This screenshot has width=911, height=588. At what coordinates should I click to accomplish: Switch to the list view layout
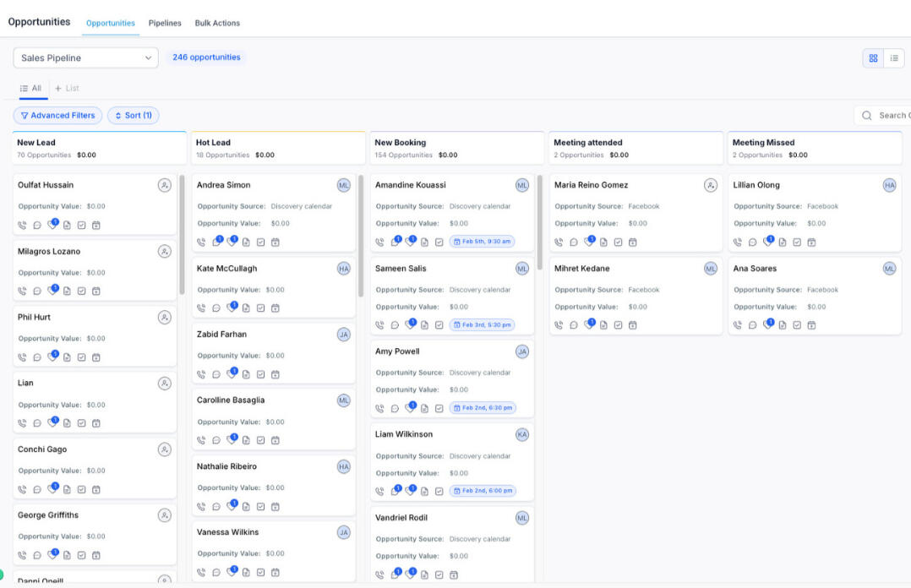point(894,58)
